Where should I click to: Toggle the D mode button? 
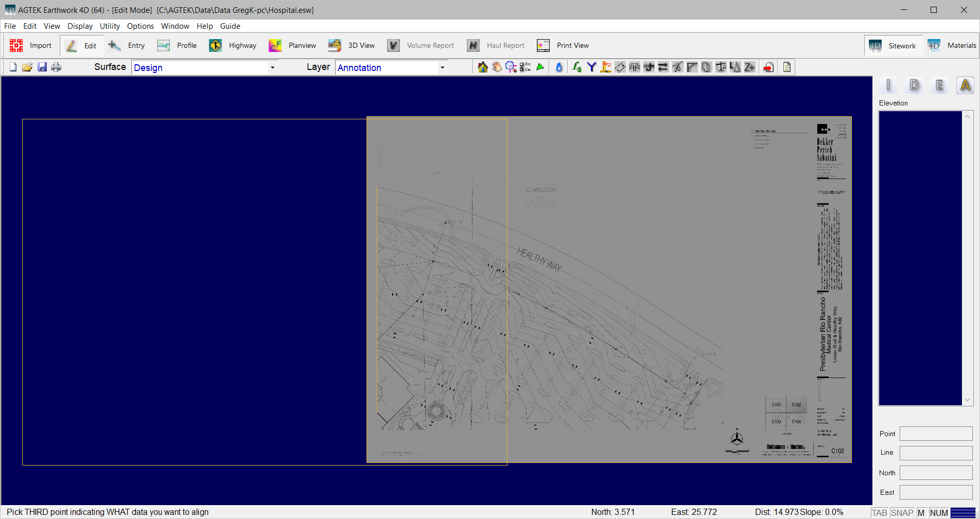click(x=914, y=85)
